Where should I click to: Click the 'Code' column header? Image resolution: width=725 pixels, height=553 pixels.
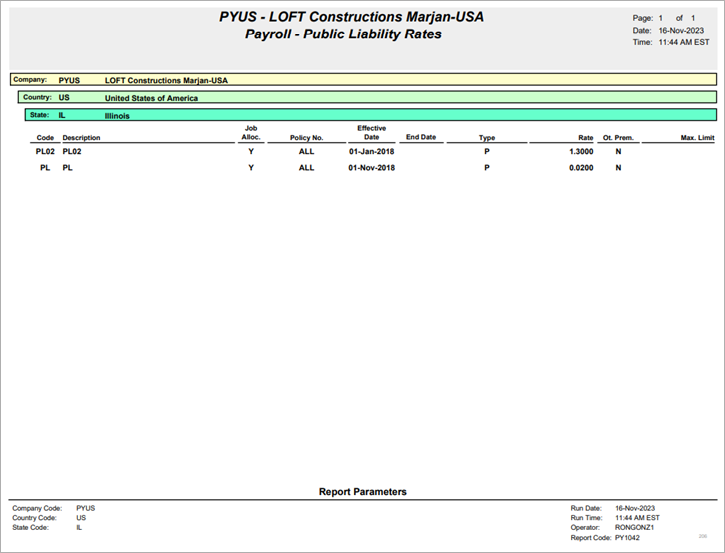[45, 138]
